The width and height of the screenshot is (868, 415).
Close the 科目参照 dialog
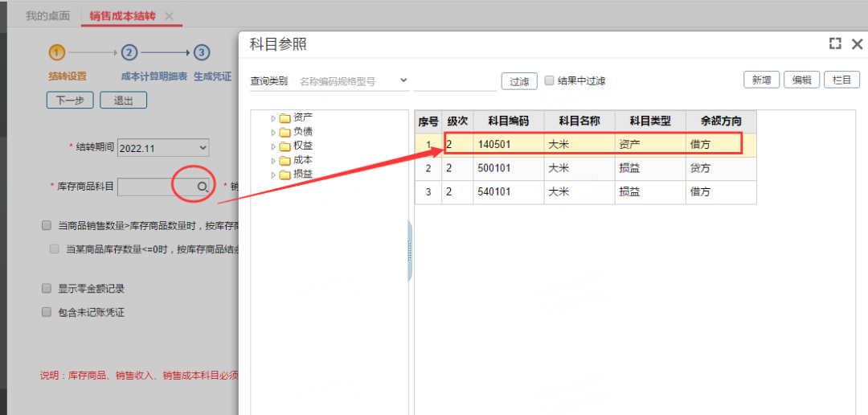tap(857, 44)
